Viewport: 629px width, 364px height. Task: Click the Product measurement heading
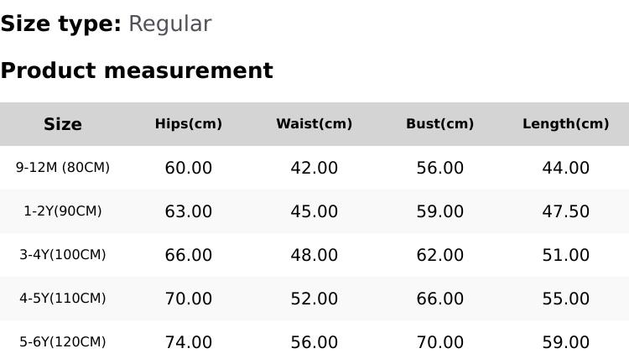137,70
